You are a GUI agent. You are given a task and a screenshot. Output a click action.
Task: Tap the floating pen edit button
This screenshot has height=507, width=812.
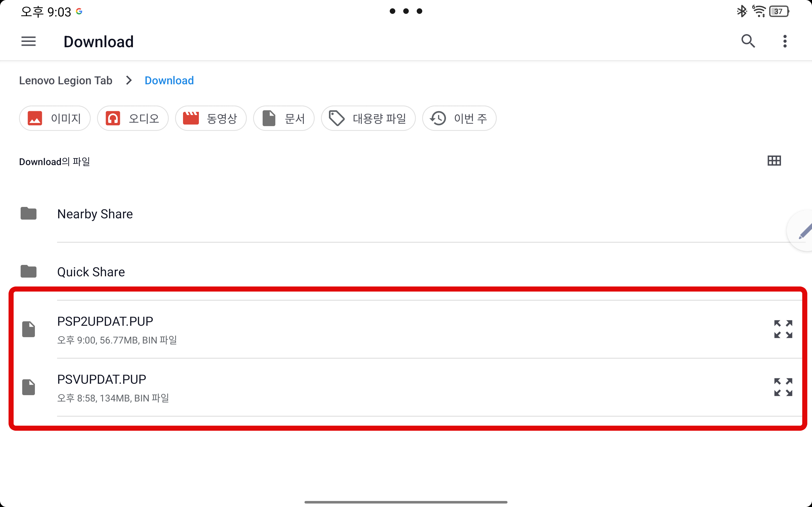(x=804, y=231)
